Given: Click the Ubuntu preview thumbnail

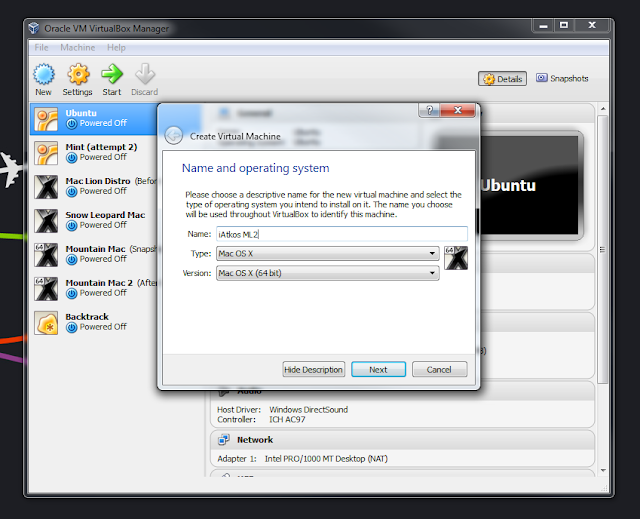Looking at the screenshot, I should click(531, 186).
